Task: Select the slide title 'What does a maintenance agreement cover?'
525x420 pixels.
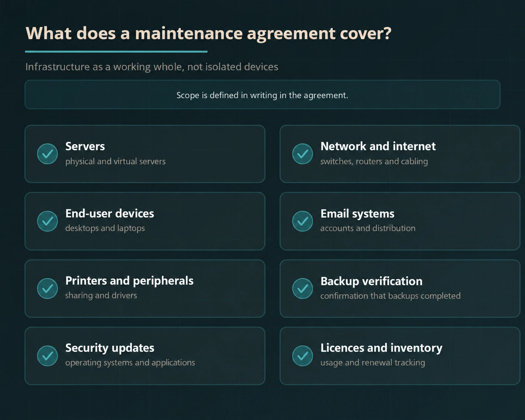Action: tap(208, 33)
